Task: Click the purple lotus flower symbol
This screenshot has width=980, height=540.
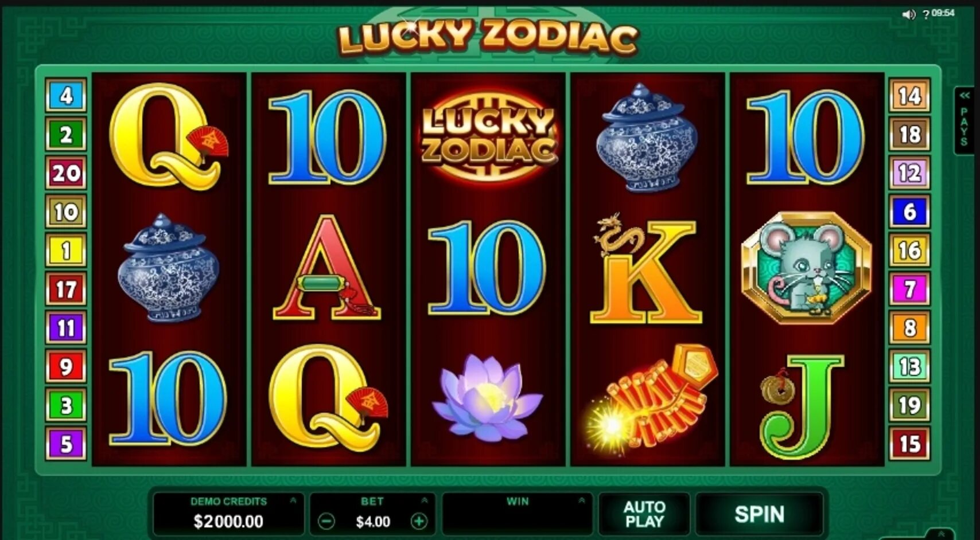Action: tap(488, 397)
